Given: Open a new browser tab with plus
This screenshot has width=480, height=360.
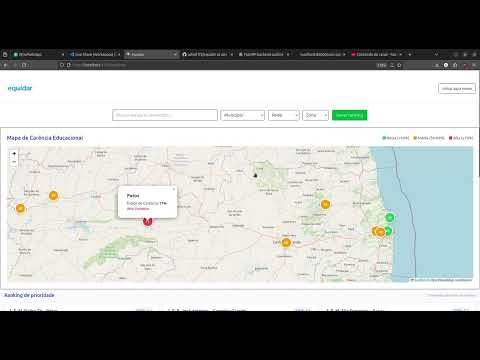Looking at the screenshot, I should [x=410, y=54].
